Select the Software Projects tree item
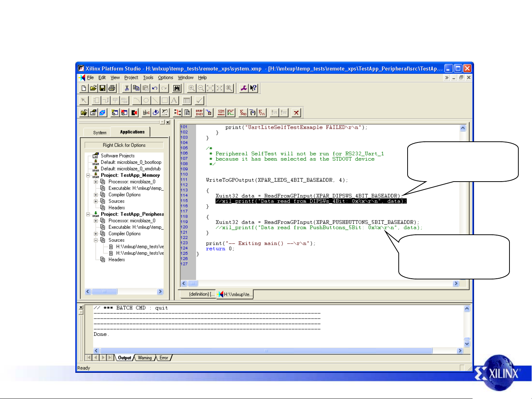The image size is (532, 399). point(118,156)
